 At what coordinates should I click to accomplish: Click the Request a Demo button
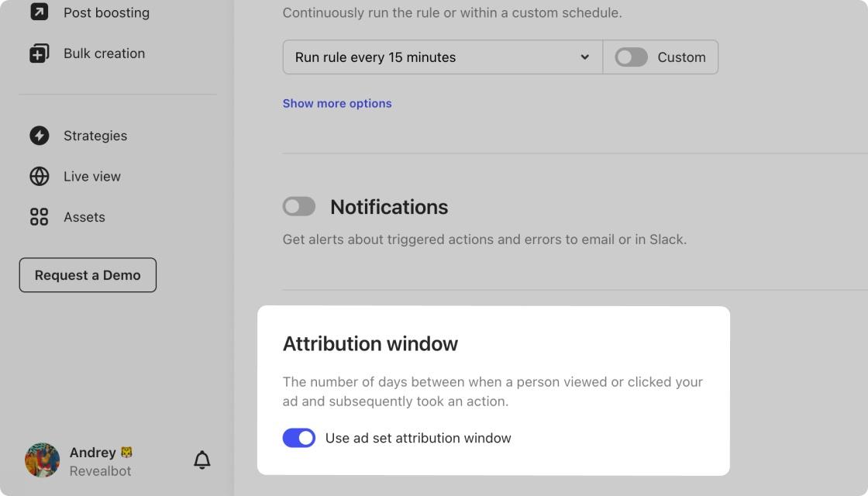click(88, 274)
